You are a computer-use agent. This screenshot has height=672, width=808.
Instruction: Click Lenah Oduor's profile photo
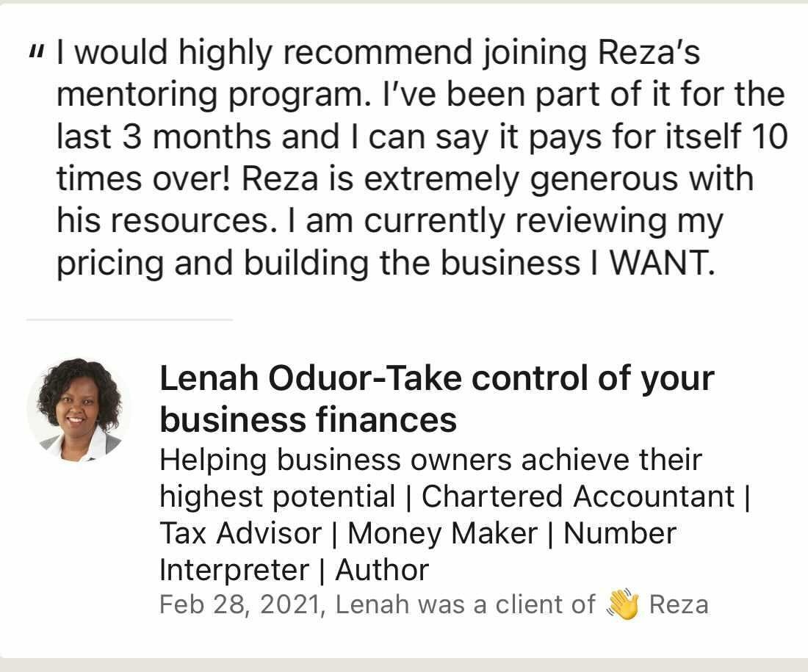(79, 411)
